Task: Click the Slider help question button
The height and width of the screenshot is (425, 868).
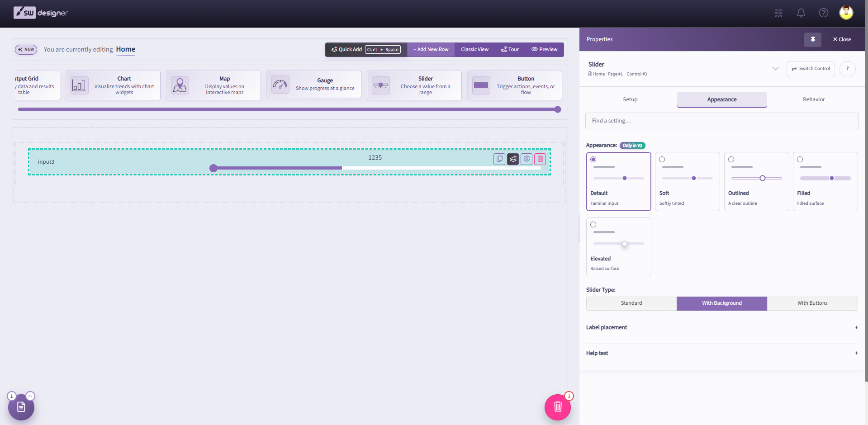Action: pyautogui.click(x=848, y=69)
